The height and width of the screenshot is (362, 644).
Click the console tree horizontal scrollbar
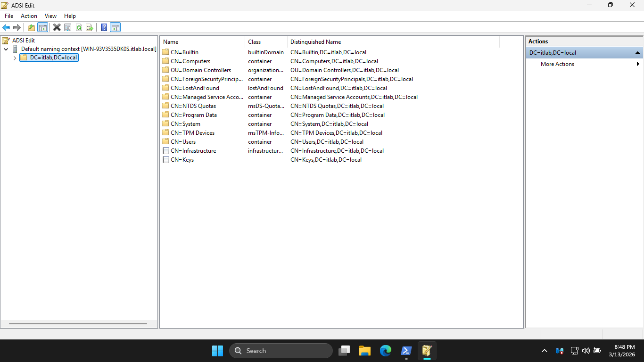(x=78, y=324)
